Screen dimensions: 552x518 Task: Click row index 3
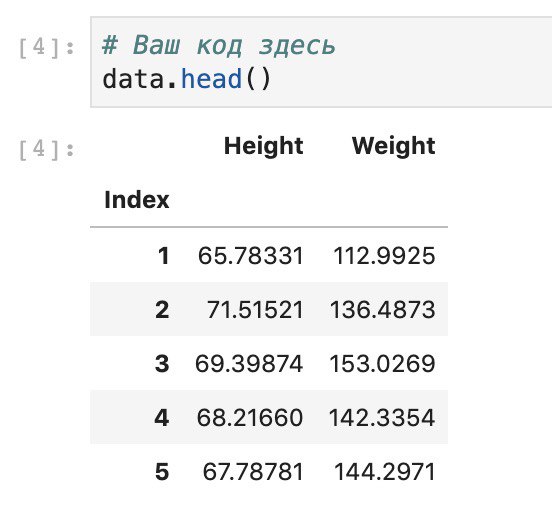tap(162, 364)
